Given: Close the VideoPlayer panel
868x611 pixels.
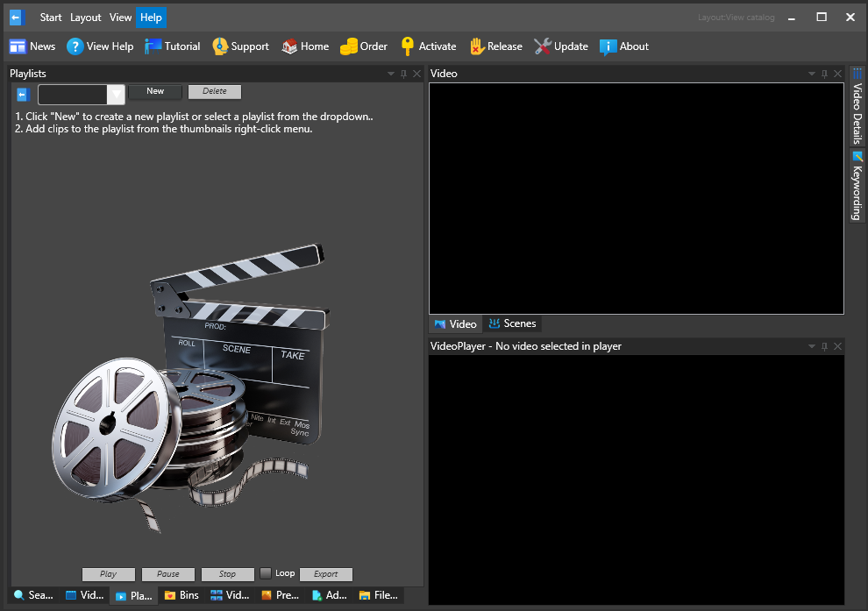Looking at the screenshot, I should click(x=837, y=346).
